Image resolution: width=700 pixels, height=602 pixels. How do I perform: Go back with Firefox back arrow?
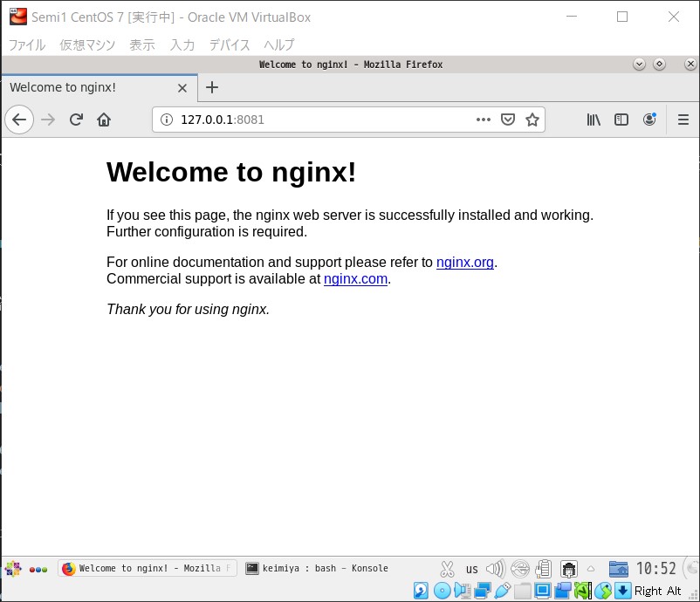pos(19,120)
